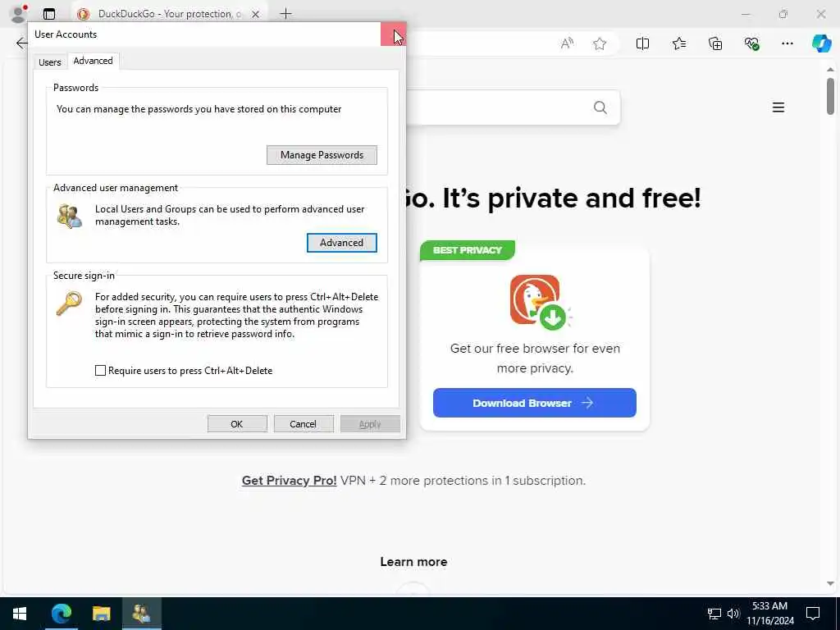
Task: Open the tab actions menu icon
Action: point(48,14)
